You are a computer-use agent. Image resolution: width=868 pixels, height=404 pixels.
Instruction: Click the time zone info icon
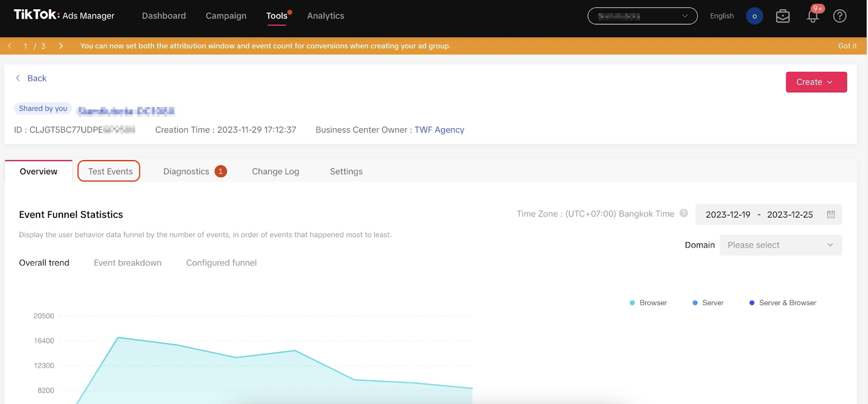tap(684, 213)
